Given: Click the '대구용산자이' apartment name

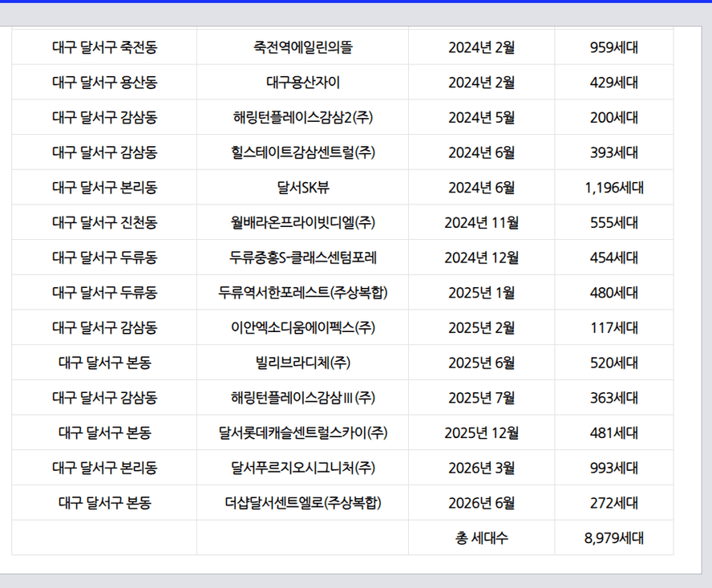Looking at the screenshot, I should [x=303, y=83].
